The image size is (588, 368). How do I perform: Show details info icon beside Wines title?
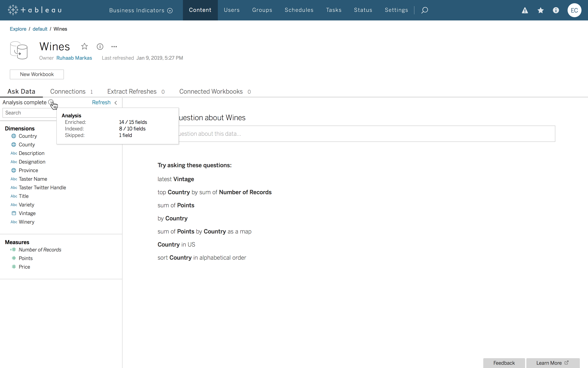[x=100, y=46]
